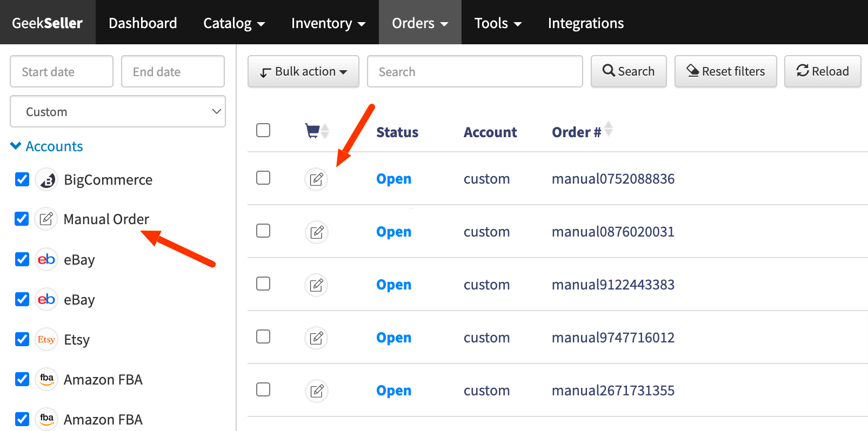Click order number manual9122443383
The image size is (868, 431).
[x=613, y=285]
